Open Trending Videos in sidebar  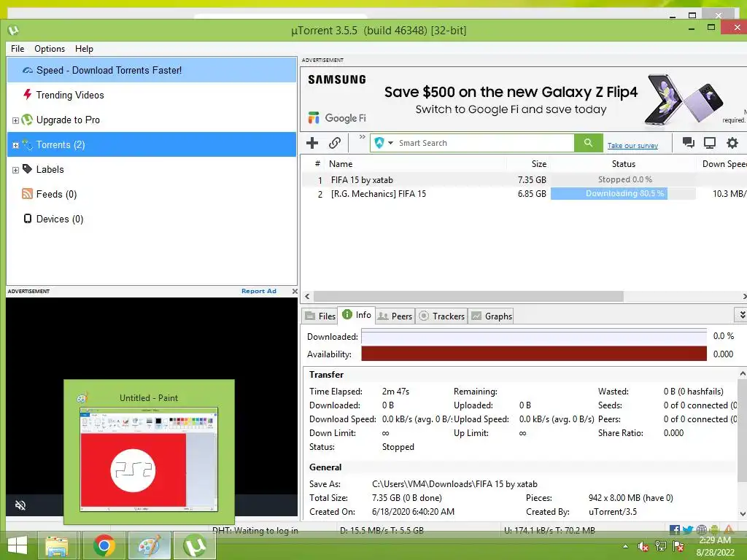[152, 95]
